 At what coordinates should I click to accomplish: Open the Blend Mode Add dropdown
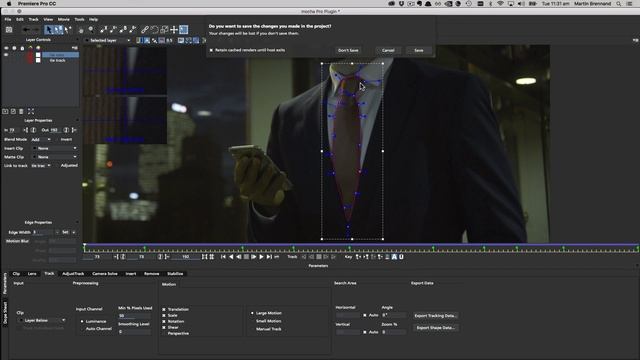click(41, 140)
